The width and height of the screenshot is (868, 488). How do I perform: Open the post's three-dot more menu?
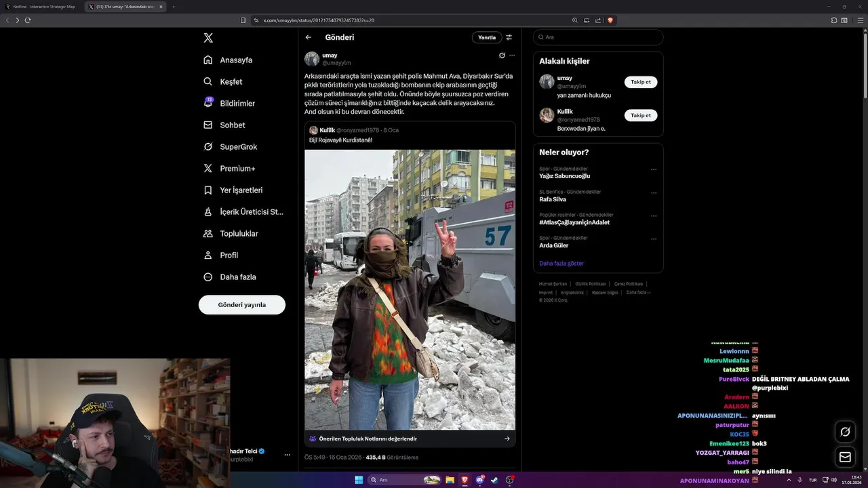point(512,55)
